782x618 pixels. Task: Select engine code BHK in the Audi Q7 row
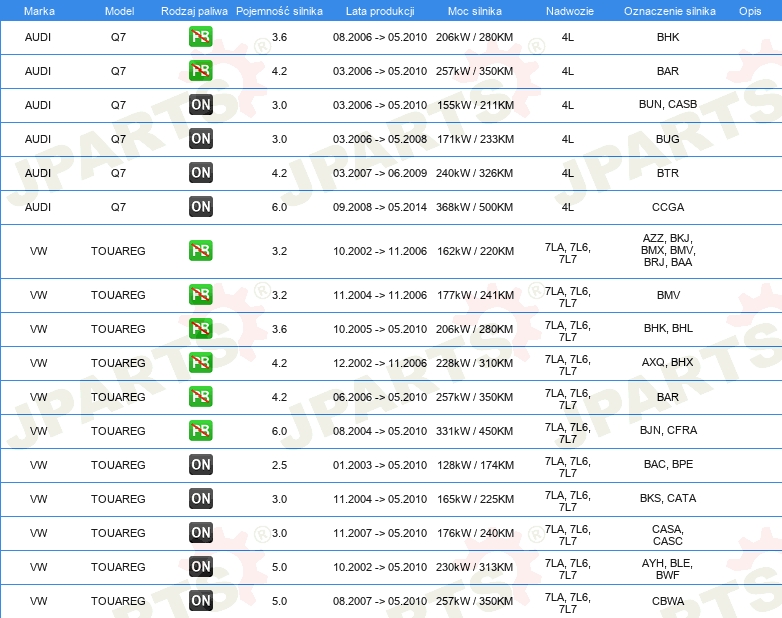tap(668, 37)
